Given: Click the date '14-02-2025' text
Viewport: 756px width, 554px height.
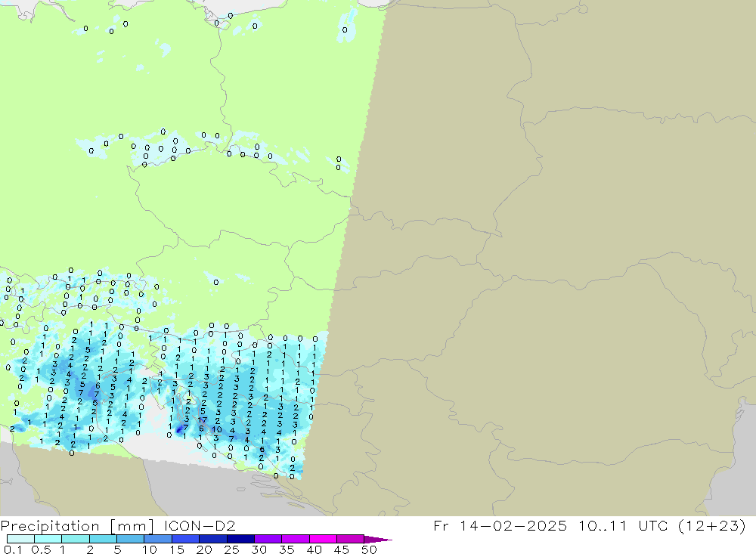Looking at the screenshot, I should 513,525.
